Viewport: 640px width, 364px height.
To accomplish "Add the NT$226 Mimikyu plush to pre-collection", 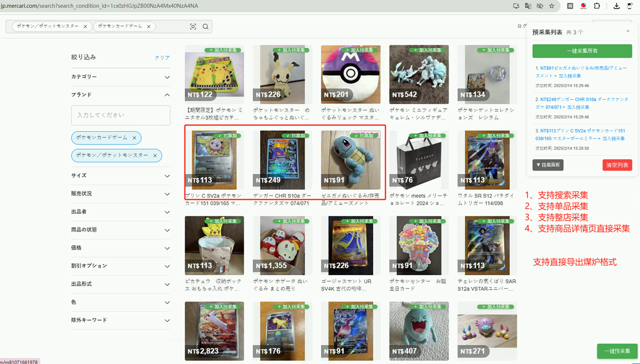I will (292, 50).
